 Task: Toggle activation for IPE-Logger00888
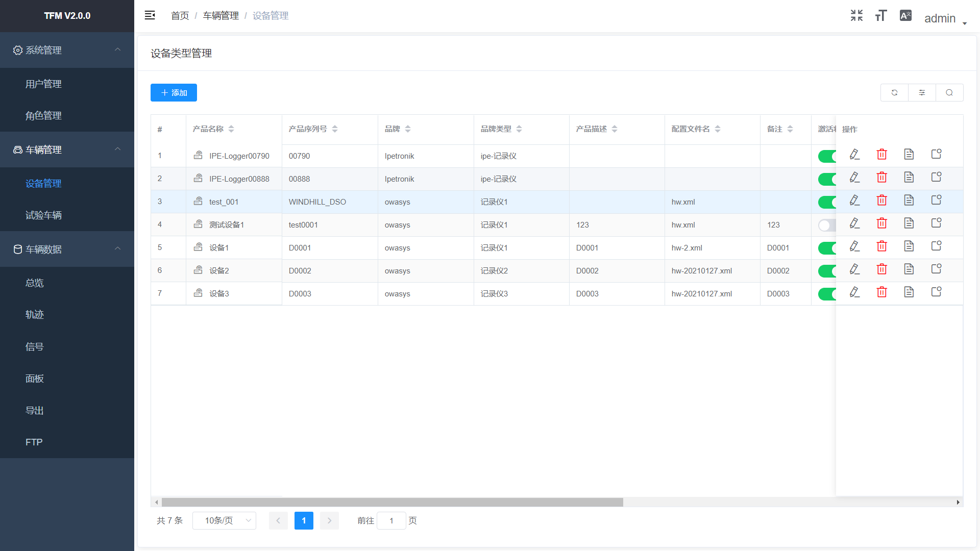pos(827,179)
